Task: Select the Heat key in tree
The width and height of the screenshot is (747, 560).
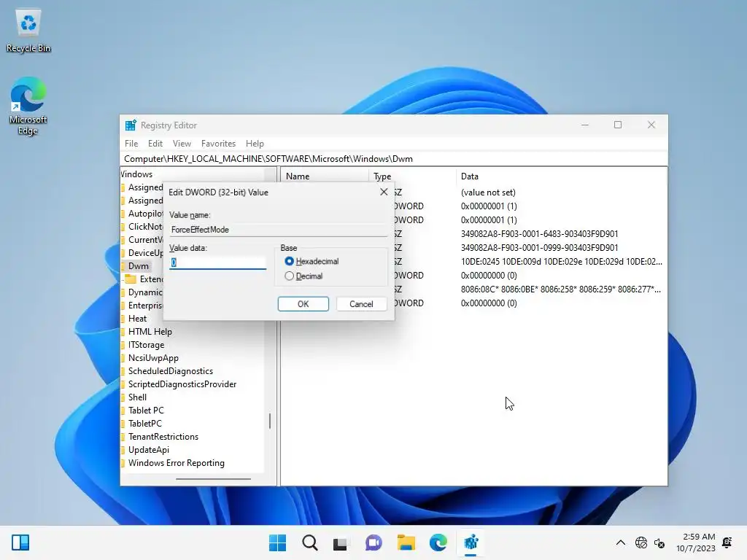Action: coord(137,319)
